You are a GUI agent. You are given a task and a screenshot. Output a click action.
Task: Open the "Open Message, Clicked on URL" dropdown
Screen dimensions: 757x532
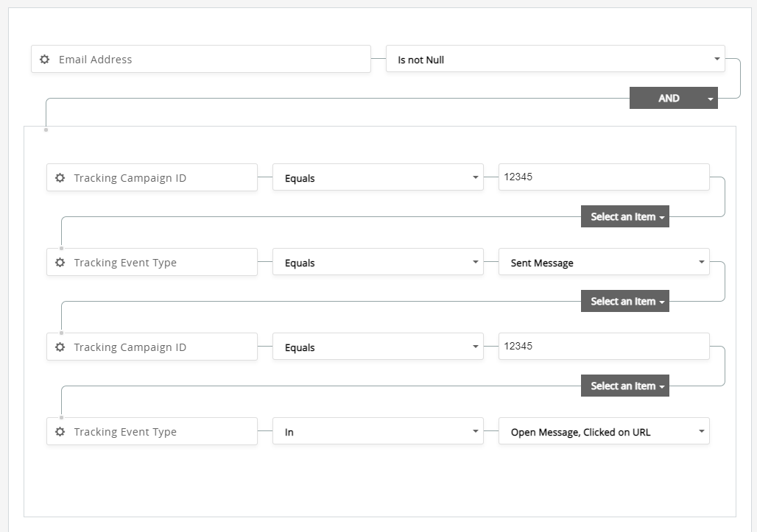pos(603,432)
